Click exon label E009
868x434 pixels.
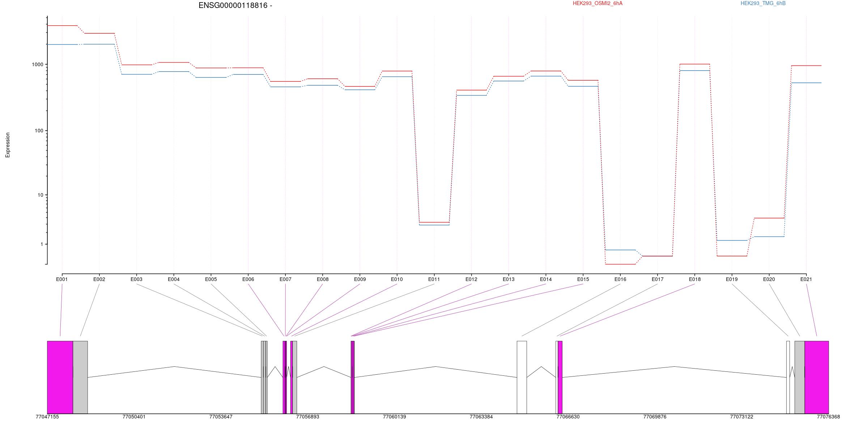coord(360,279)
